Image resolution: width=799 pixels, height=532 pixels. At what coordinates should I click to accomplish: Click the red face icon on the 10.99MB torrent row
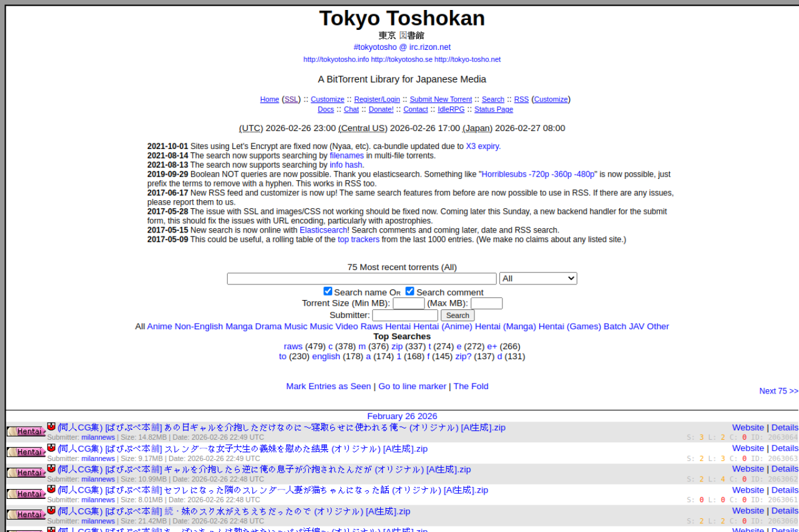[x=51, y=468]
